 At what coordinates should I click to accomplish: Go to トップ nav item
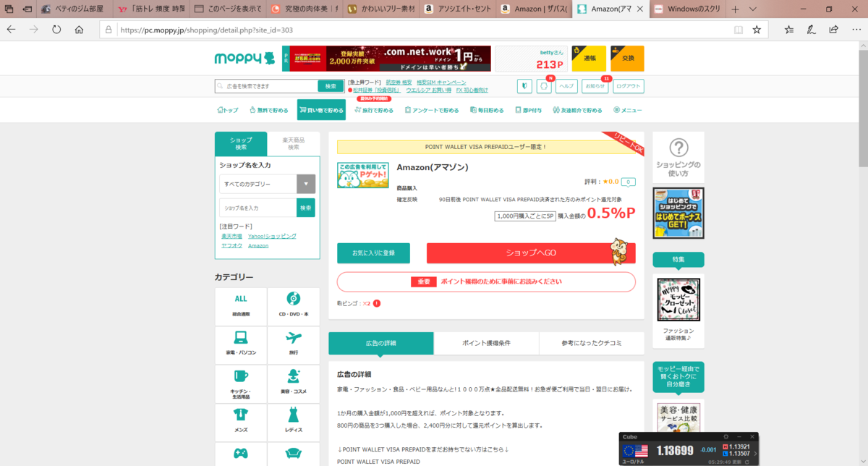point(227,110)
